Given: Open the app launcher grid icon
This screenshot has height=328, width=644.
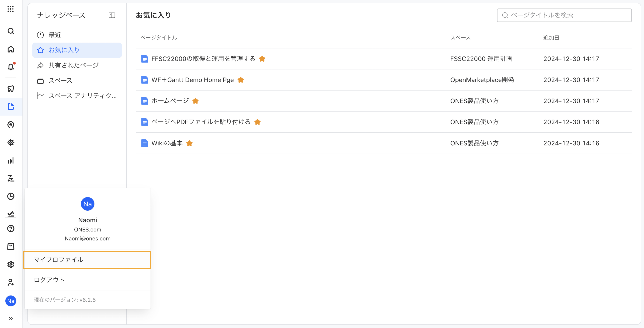Looking at the screenshot, I should point(10,9).
